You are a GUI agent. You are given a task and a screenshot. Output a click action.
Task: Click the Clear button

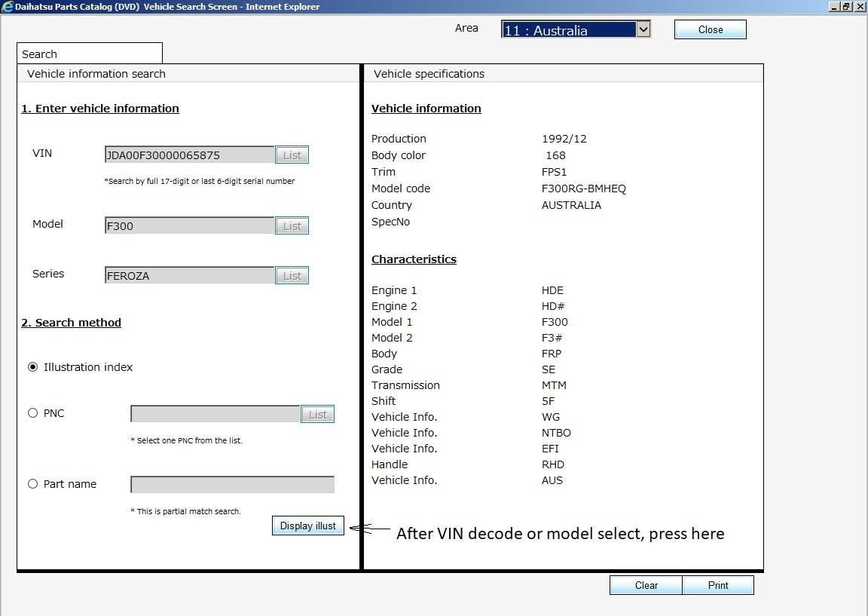646,585
